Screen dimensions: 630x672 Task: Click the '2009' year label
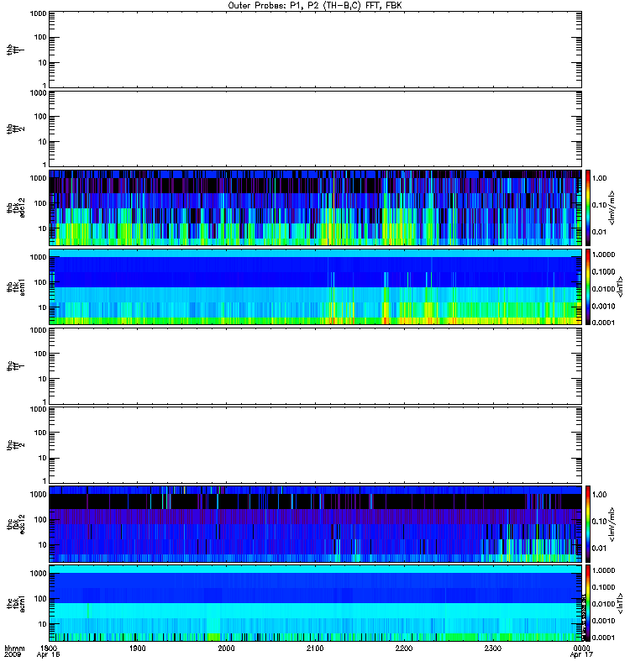[12, 655]
